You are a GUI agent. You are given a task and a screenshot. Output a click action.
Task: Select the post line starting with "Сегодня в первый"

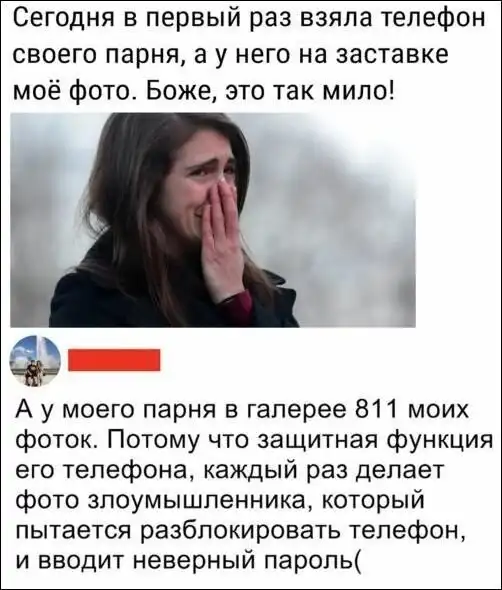(x=249, y=20)
